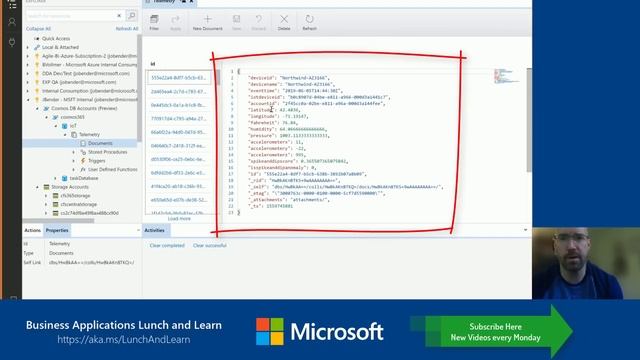Image resolution: width=640 pixels, height=360 pixels.
Task: Click the Stored Procedures node icon
Action: [83, 152]
